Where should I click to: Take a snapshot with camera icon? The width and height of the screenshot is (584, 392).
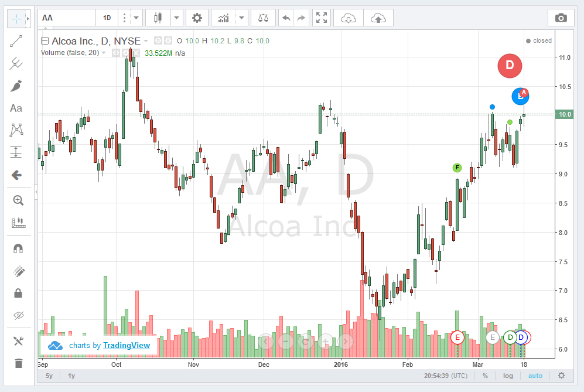[x=561, y=18]
